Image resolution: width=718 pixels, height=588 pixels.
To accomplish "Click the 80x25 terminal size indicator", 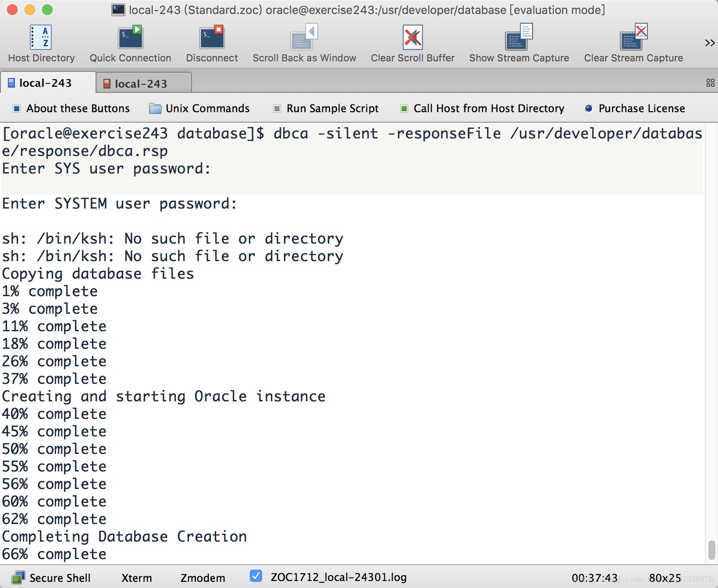I will (665, 578).
